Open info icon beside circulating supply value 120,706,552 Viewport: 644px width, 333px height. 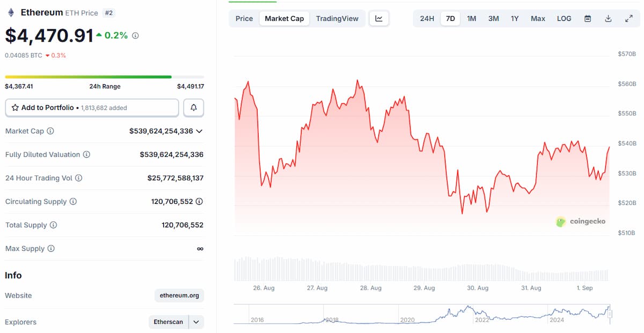click(199, 202)
